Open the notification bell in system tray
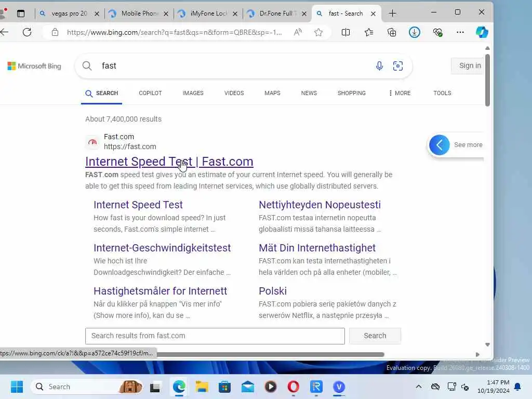Viewport: 532px width, 399px height. coord(518,387)
